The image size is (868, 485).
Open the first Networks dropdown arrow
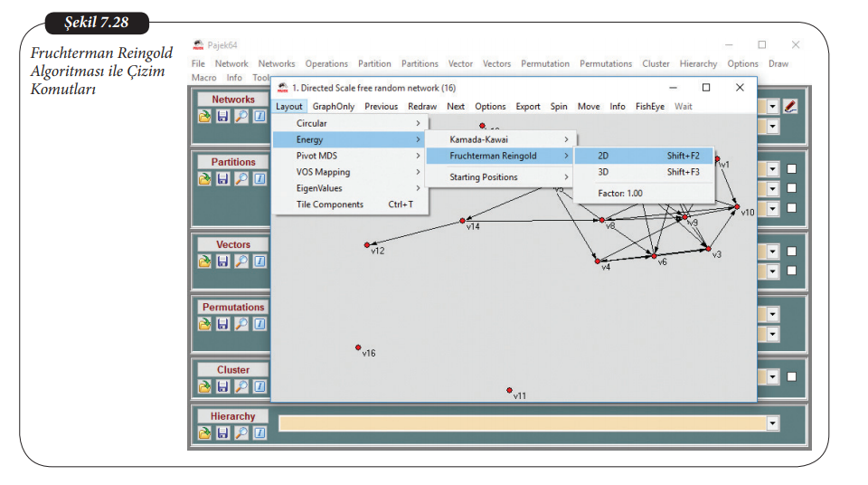coord(772,107)
